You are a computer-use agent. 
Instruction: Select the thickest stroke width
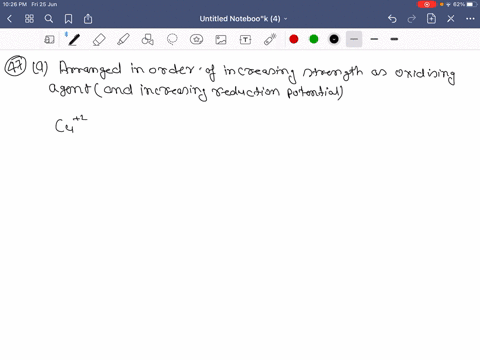pyautogui.click(x=394, y=39)
